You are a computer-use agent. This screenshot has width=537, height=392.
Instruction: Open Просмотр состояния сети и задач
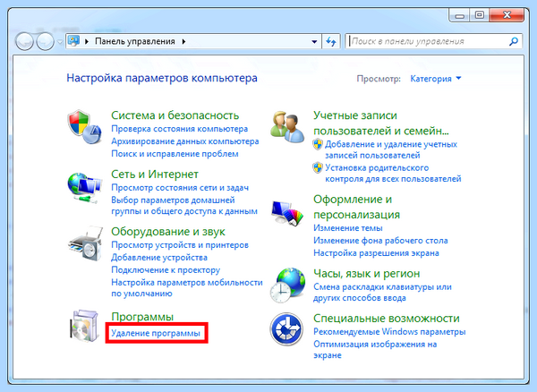tap(180, 188)
